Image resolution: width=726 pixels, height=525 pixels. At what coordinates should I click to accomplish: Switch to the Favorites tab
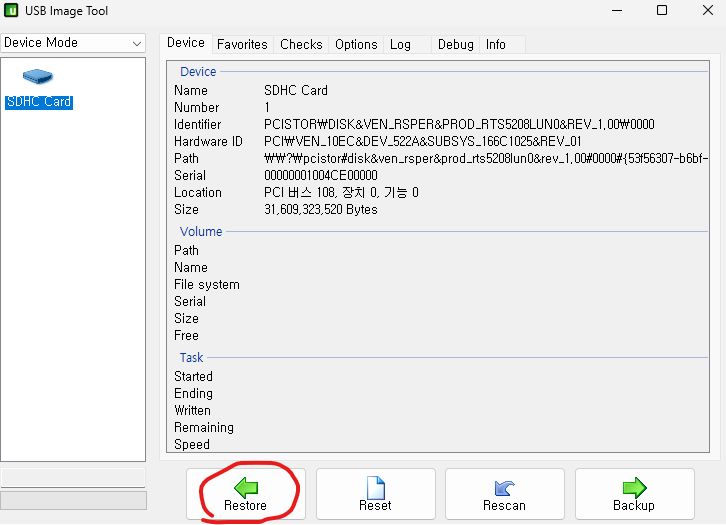coord(242,44)
